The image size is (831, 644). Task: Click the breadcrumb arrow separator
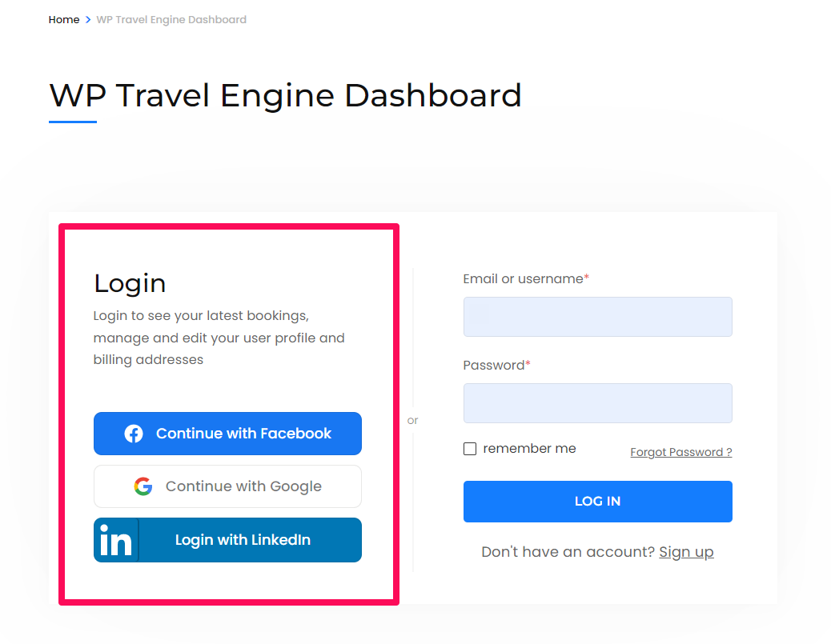point(87,19)
